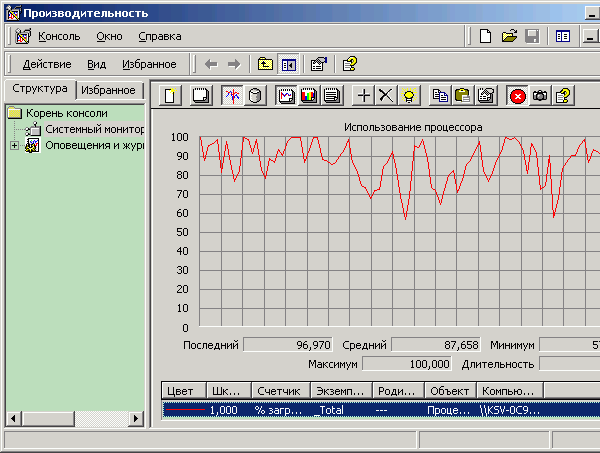Switch to histogram view
Image resolution: width=600 pixels, height=453 pixels.
coord(309,96)
